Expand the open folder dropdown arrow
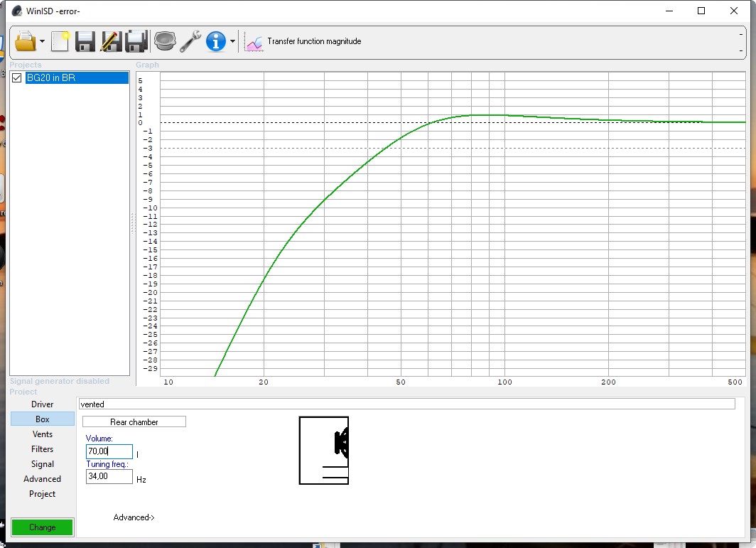Image resolution: width=756 pixels, height=548 pixels. point(42,42)
